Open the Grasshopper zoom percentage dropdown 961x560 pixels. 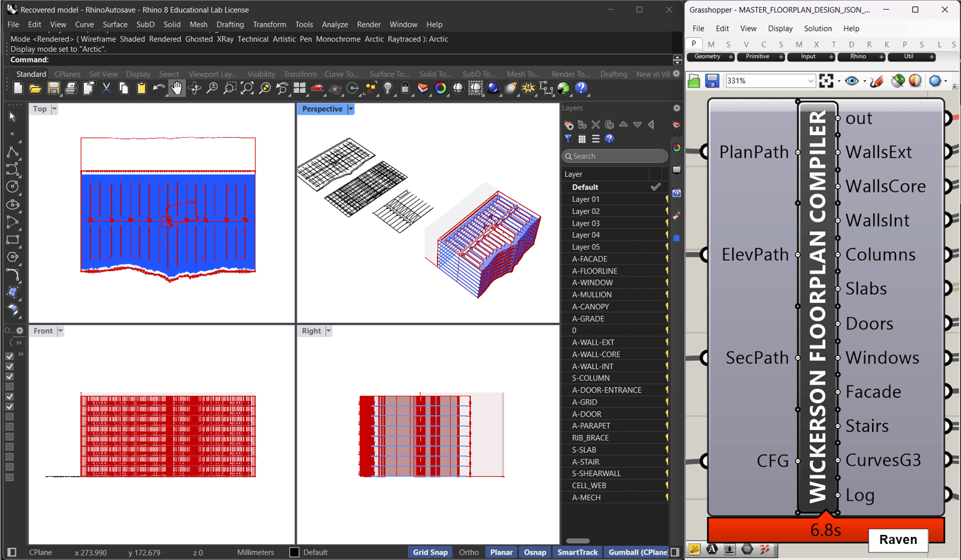(x=810, y=81)
